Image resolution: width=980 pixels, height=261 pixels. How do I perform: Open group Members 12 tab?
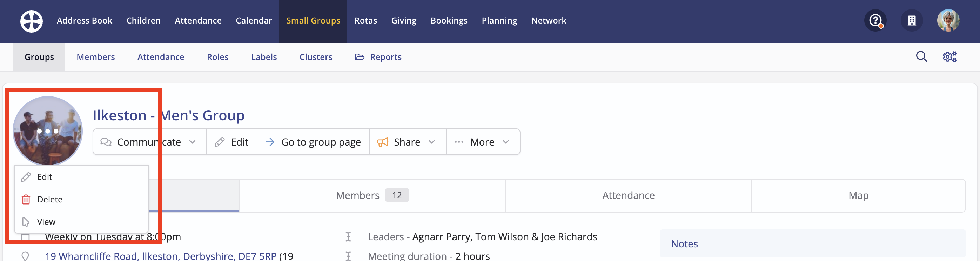click(x=372, y=195)
